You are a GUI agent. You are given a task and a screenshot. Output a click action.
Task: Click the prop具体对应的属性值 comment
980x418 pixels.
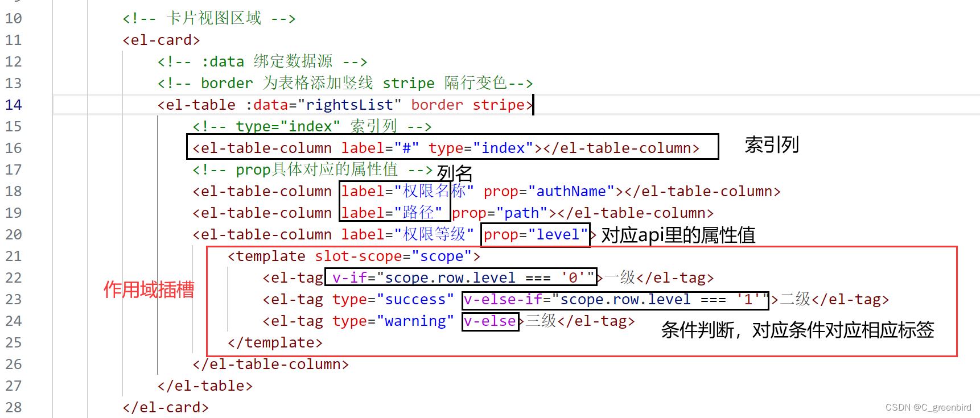pyautogui.click(x=312, y=169)
